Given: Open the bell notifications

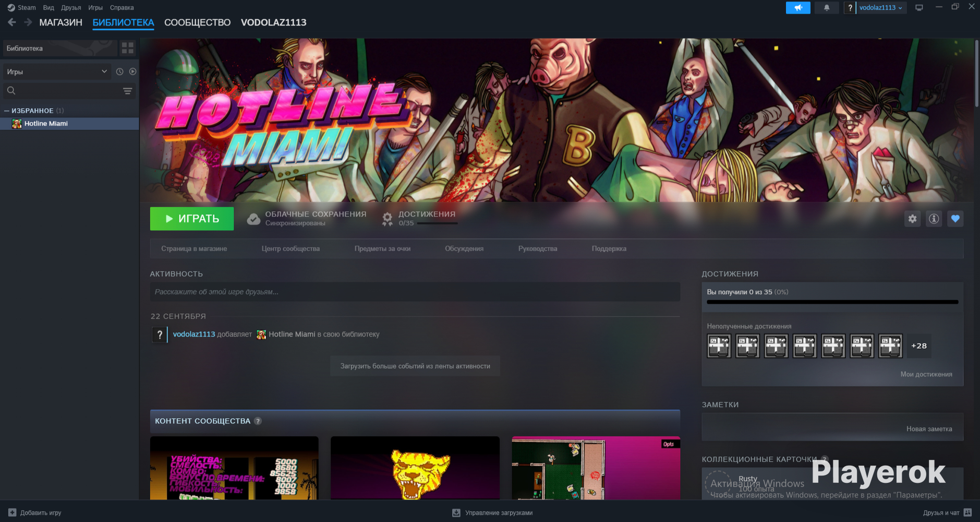Looking at the screenshot, I should pyautogui.click(x=827, y=8).
